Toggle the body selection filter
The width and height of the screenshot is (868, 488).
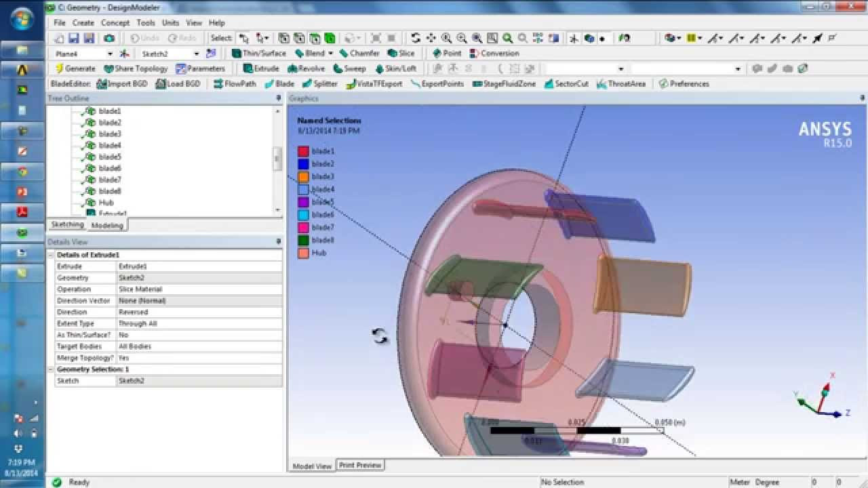pyautogui.click(x=330, y=38)
